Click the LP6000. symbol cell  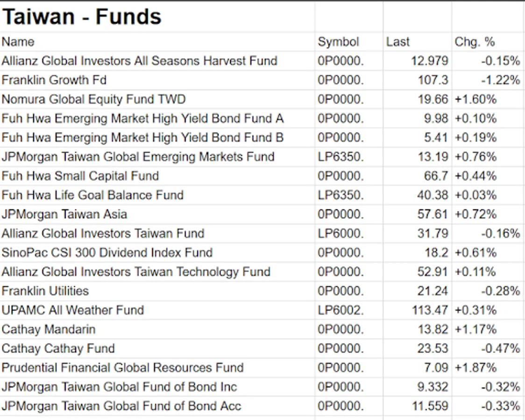341,233
